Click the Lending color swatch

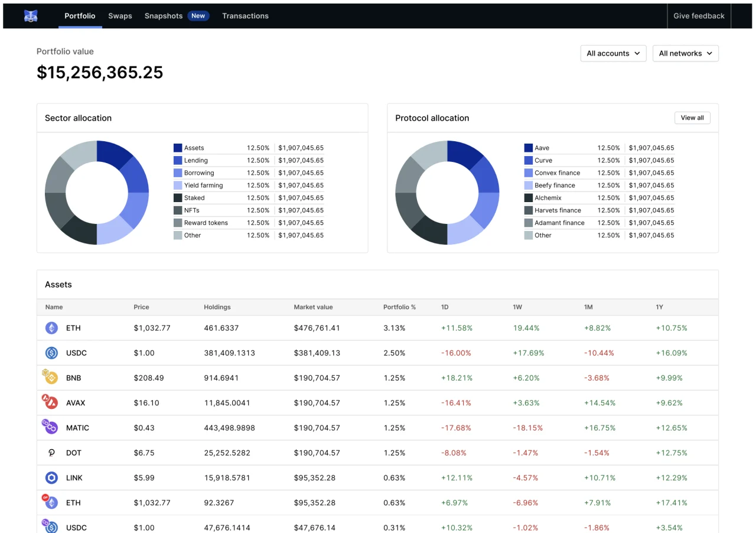pyautogui.click(x=178, y=160)
